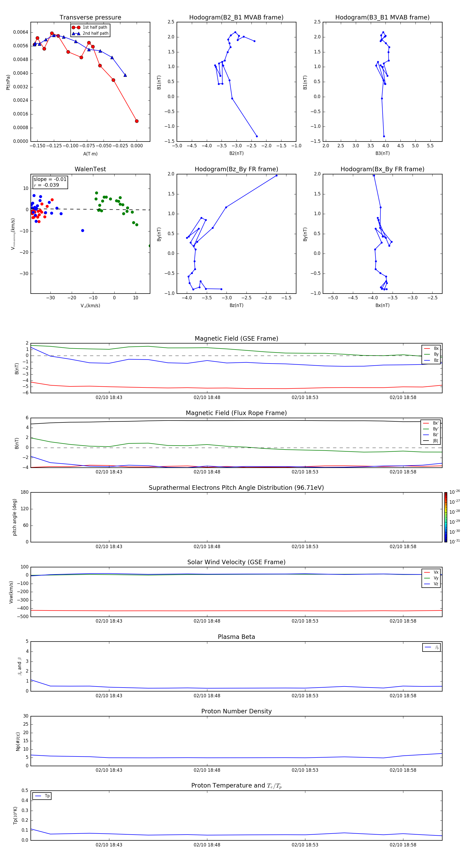
Task: Click the "Magnetic Field (Flux Rope Frame)" title
Action: pos(236,413)
